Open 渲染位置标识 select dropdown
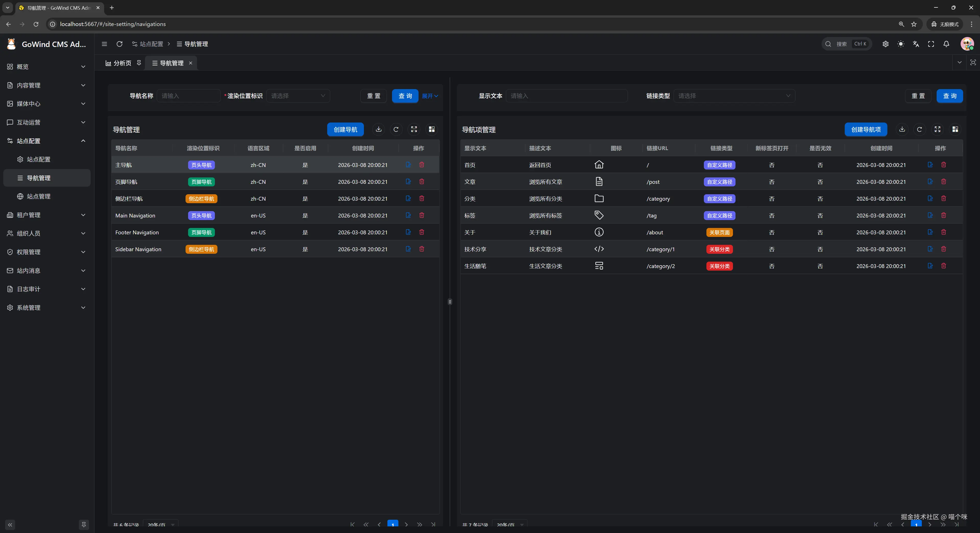980x533 pixels. pyautogui.click(x=298, y=96)
